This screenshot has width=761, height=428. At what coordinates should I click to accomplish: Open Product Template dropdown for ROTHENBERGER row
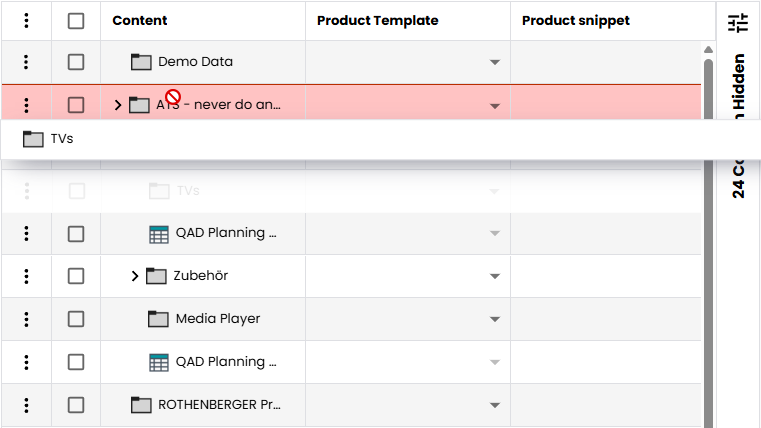494,405
